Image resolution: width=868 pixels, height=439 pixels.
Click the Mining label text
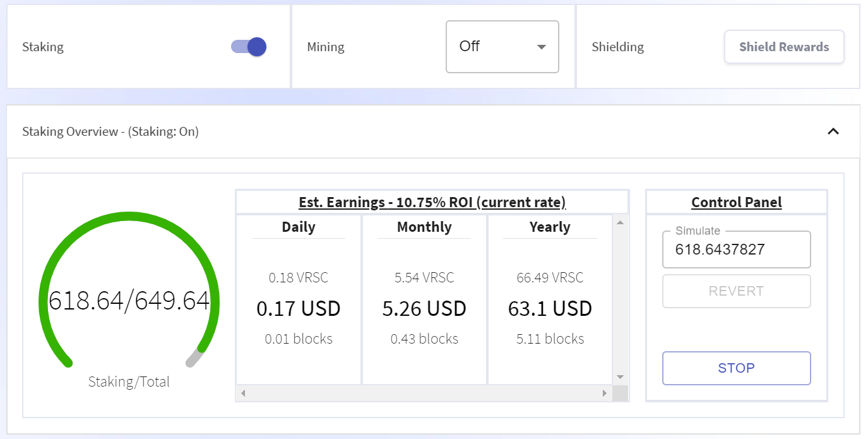click(326, 47)
